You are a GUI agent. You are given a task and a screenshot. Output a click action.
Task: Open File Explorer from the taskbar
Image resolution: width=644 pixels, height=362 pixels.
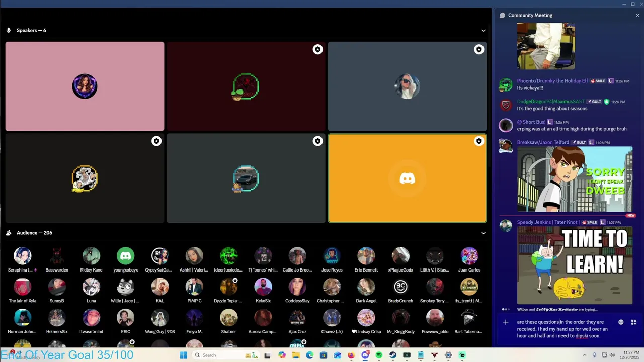point(296,355)
